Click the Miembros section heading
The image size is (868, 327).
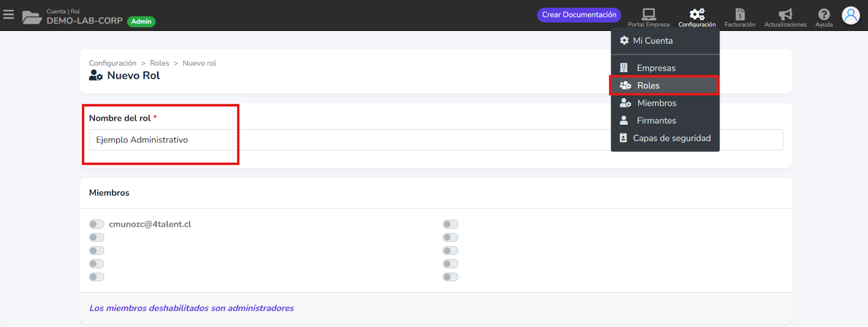click(x=109, y=193)
